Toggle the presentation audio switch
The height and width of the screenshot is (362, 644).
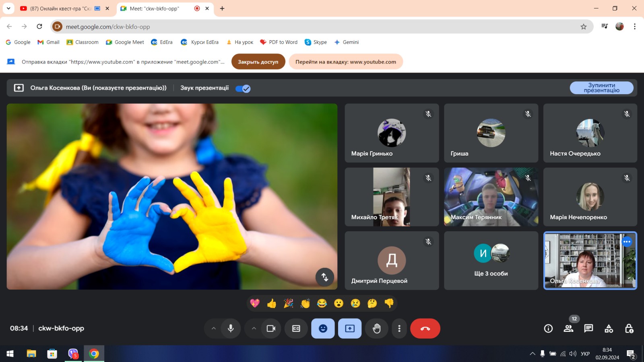coord(243,88)
